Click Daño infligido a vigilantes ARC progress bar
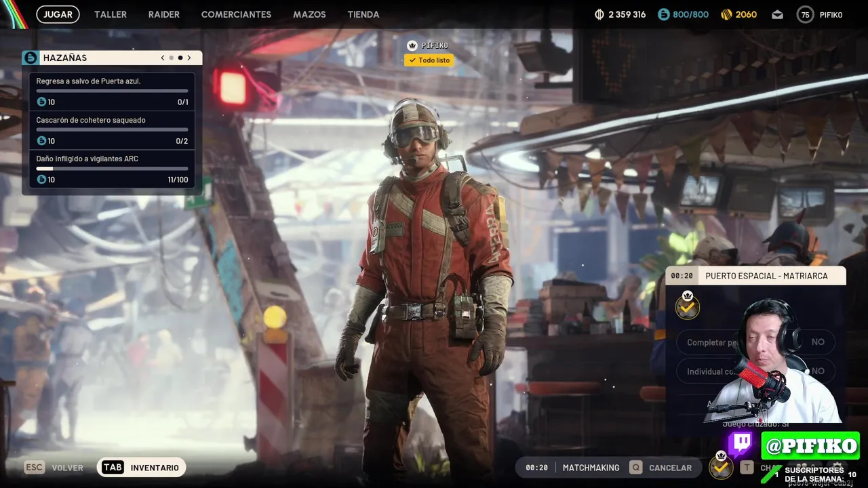 pyautogui.click(x=112, y=168)
